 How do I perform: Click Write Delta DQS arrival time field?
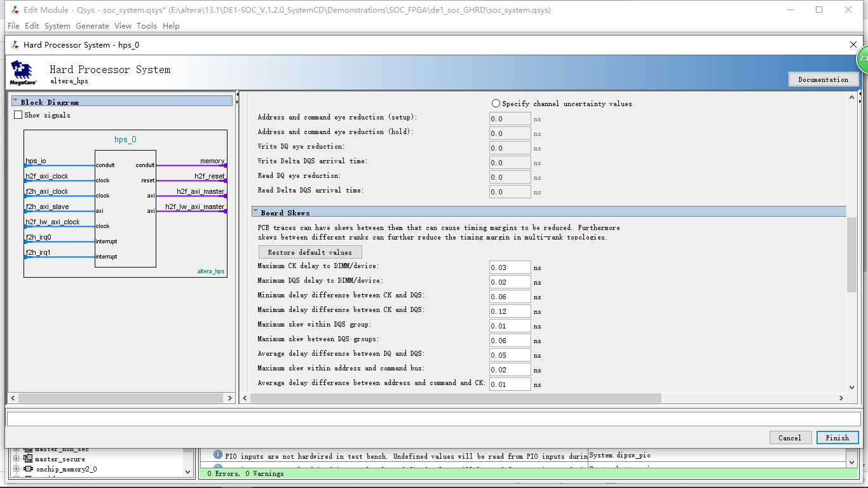coord(510,163)
